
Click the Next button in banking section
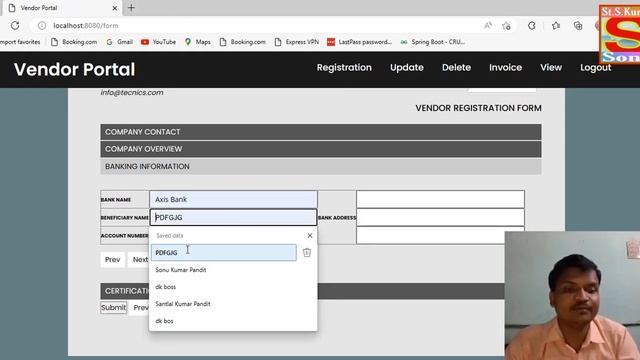139,260
